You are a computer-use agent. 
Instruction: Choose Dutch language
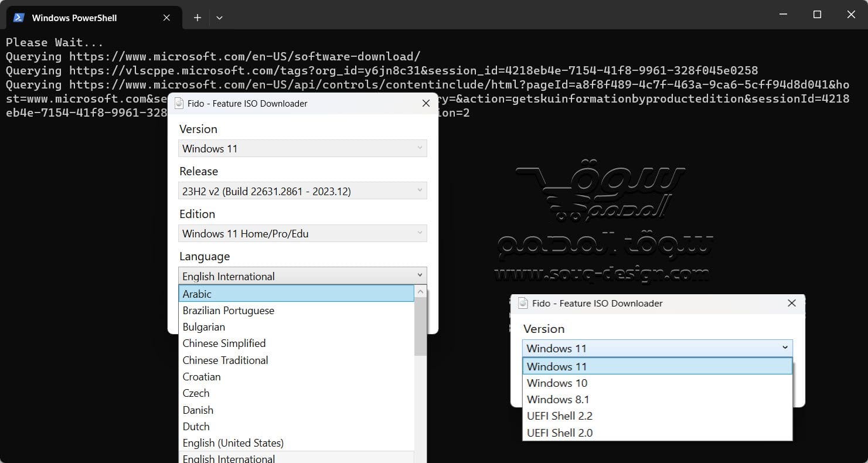[296, 427]
